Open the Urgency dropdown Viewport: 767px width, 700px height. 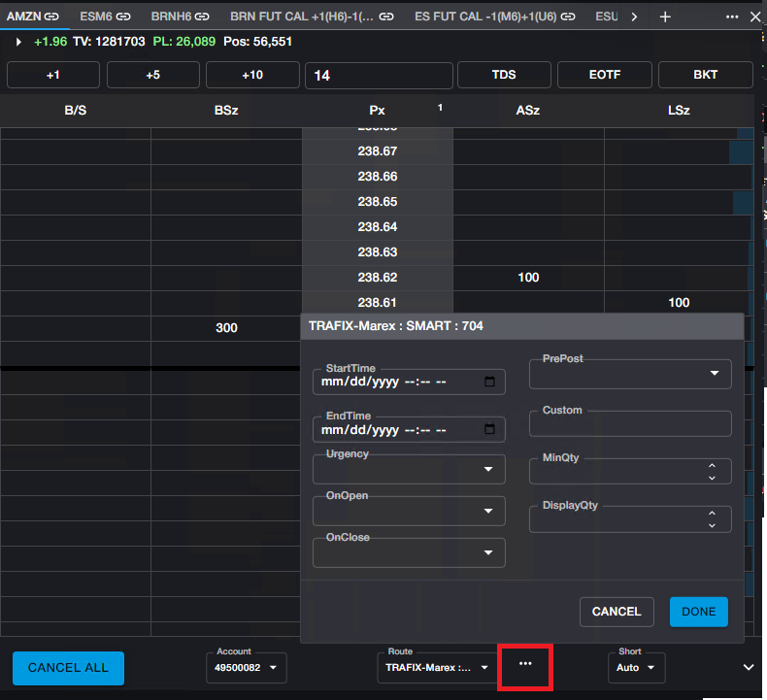(409, 470)
